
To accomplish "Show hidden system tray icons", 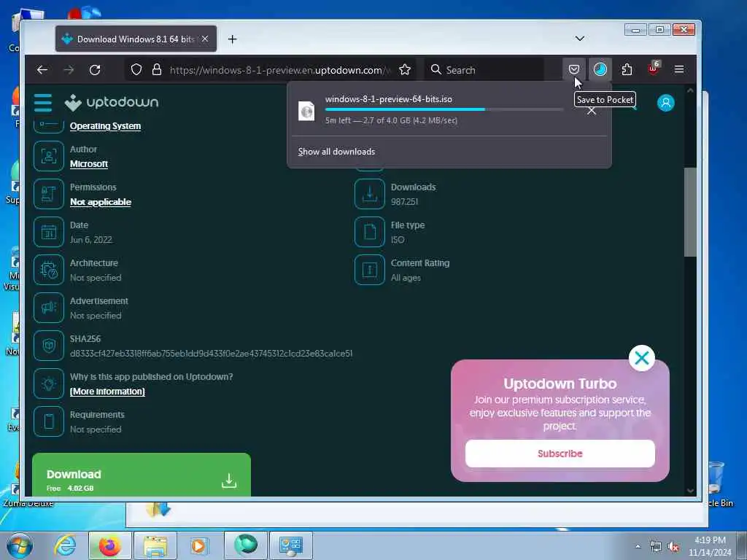I will coord(638,547).
